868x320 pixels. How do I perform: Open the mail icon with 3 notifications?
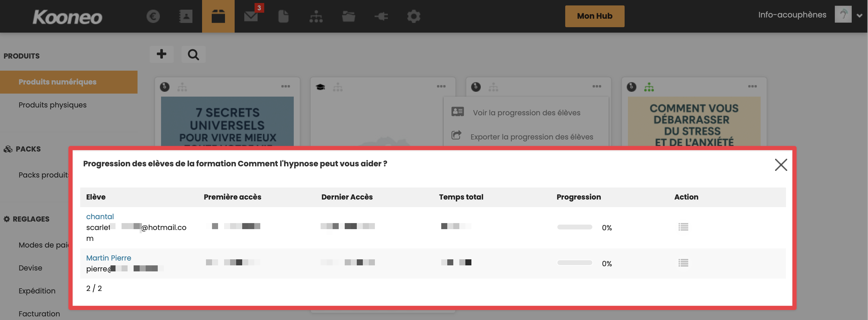click(x=251, y=16)
